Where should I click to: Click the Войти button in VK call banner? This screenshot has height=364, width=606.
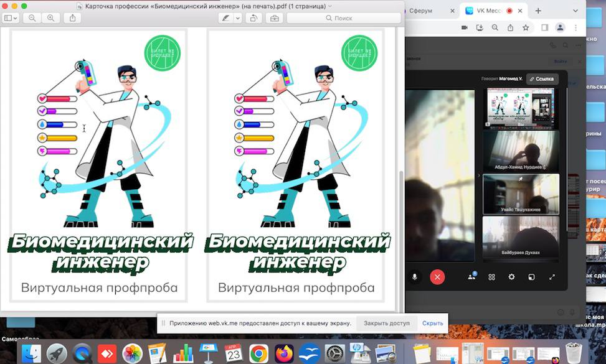[x=561, y=62]
